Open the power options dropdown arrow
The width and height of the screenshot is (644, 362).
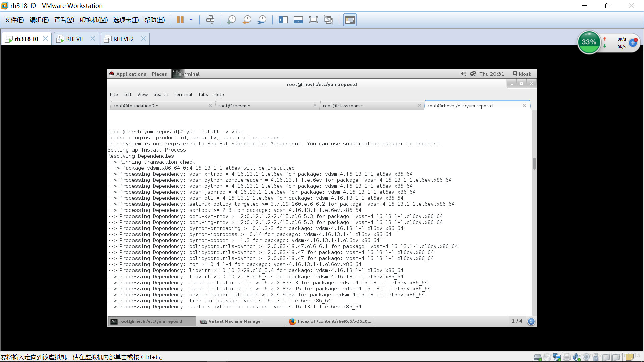(x=191, y=20)
